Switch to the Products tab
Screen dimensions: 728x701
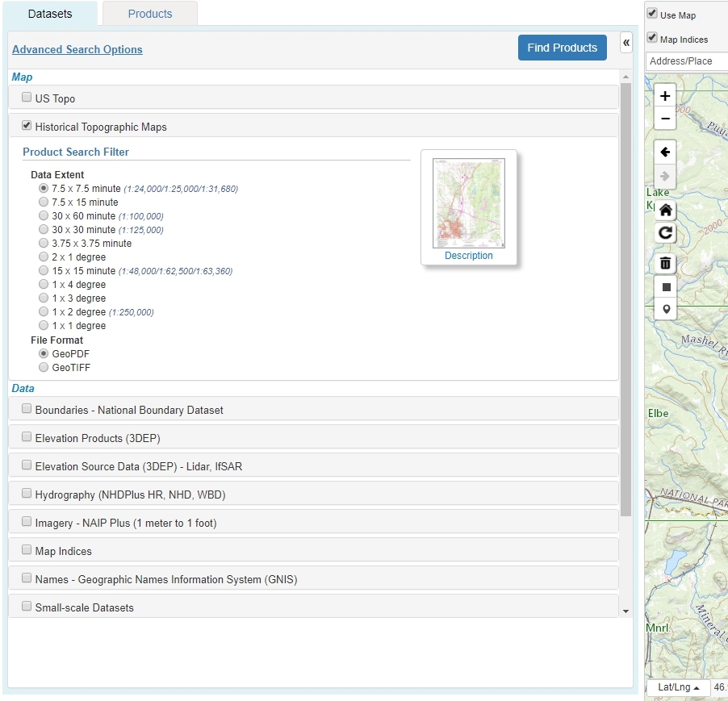(149, 14)
